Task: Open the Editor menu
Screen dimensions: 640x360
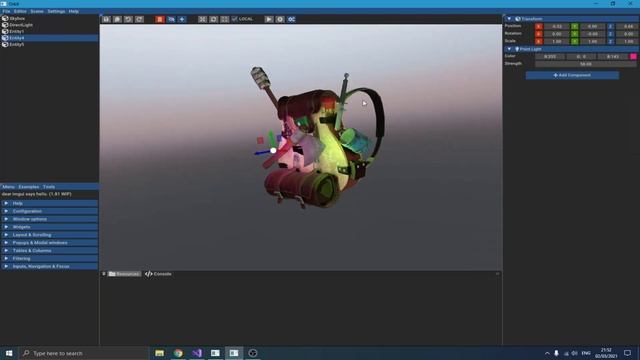Action: (x=20, y=11)
